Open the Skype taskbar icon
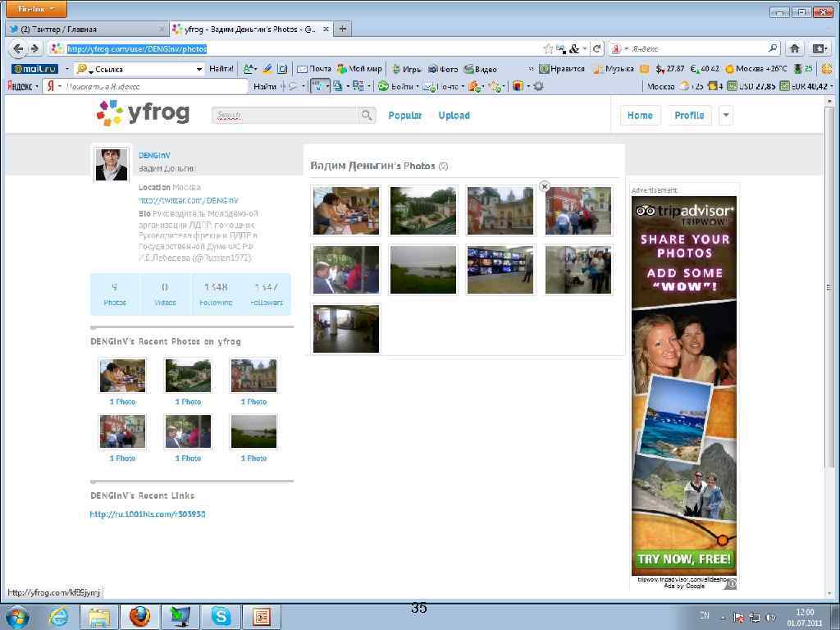Image resolution: width=840 pixels, height=630 pixels. tap(221, 617)
